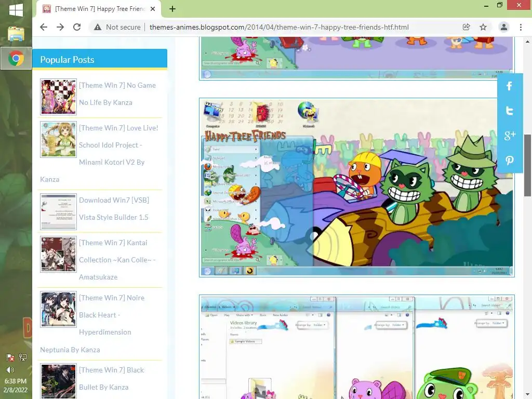Screen dimensions: 532x399
Task: Open Noire Black Heart theme link
Action: pyautogui.click(x=92, y=324)
